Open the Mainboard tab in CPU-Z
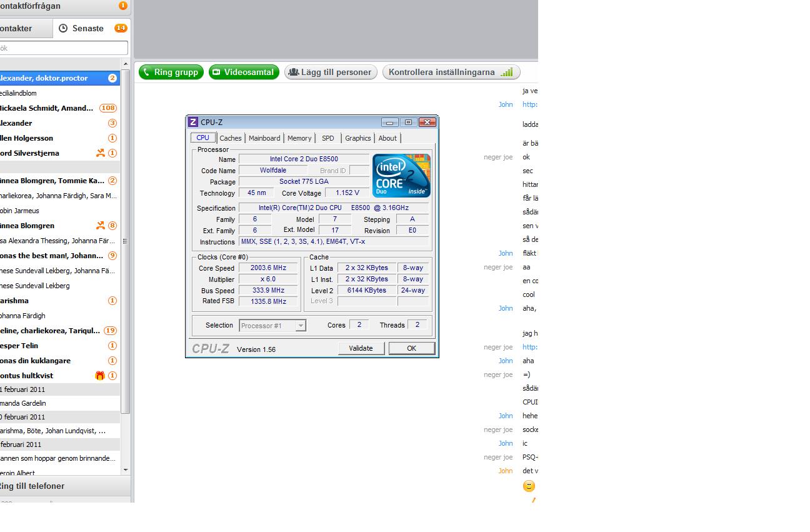 [x=264, y=138]
